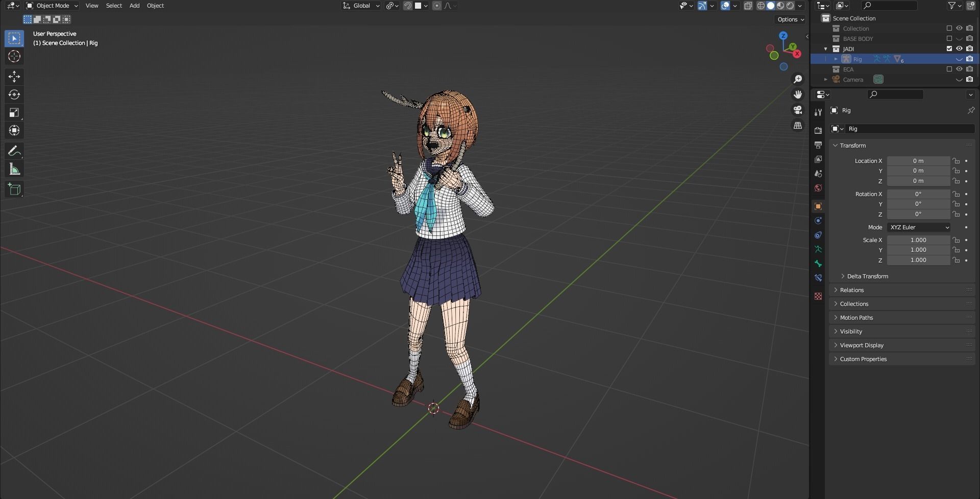
Task: Open the View Layer properties tab
Action: pos(818,159)
